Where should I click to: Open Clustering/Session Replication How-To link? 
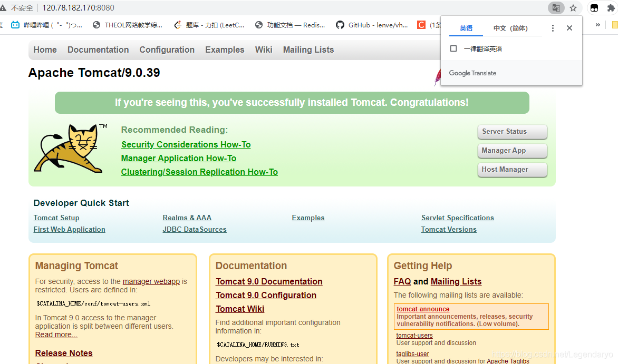click(x=199, y=172)
